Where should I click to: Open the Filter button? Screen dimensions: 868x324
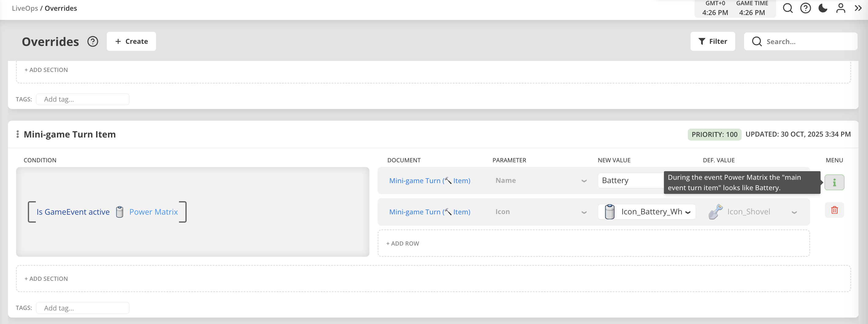tap(713, 41)
